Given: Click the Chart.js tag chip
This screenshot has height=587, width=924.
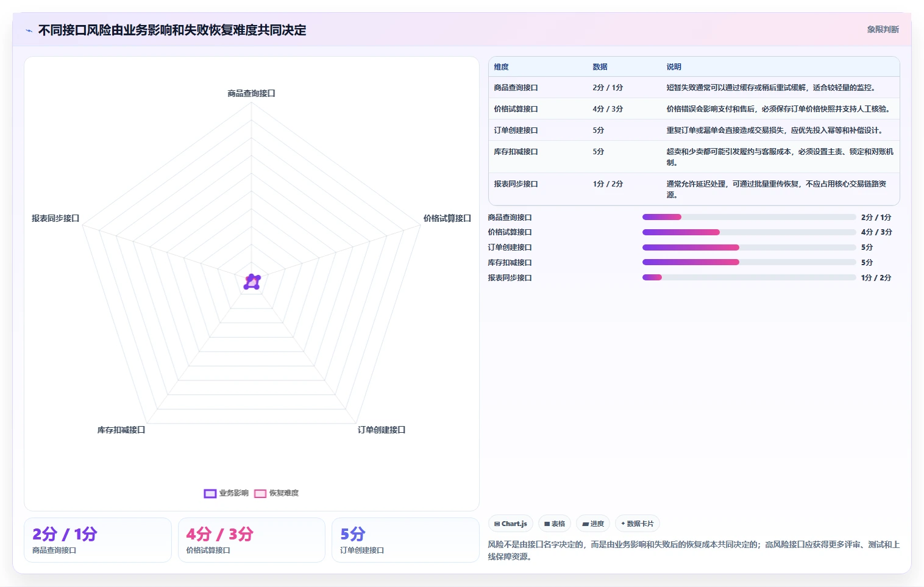Looking at the screenshot, I should [x=511, y=524].
